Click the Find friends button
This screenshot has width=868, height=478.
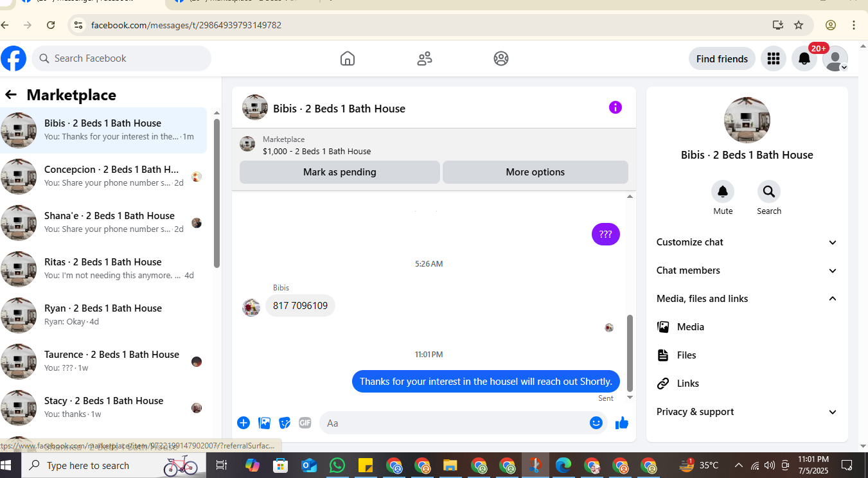pyautogui.click(x=722, y=58)
